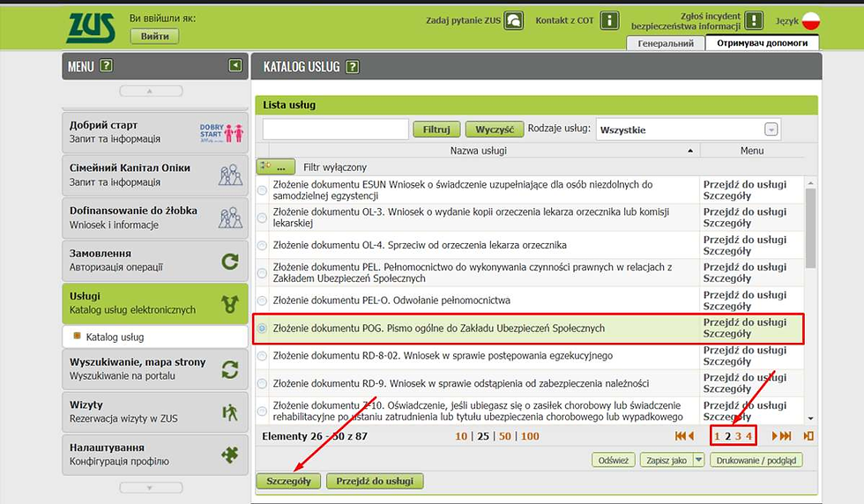
Task: Click the service filter text field
Action: click(336, 130)
